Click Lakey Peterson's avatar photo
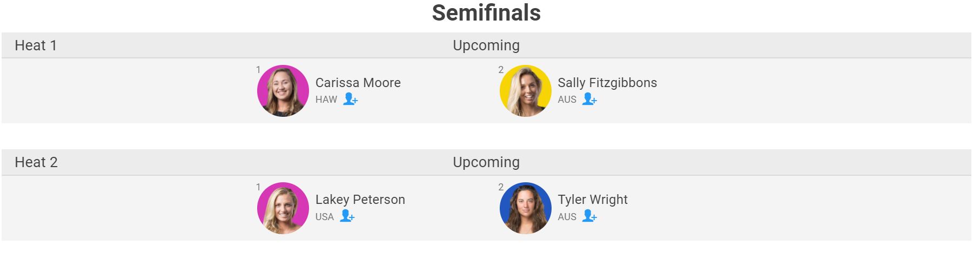This screenshot has height=258, width=980. [283, 208]
